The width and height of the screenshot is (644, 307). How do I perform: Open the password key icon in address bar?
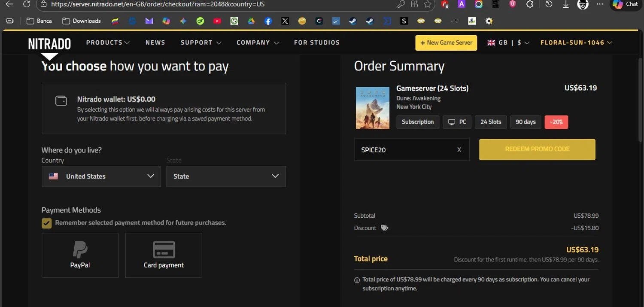click(x=401, y=4)
